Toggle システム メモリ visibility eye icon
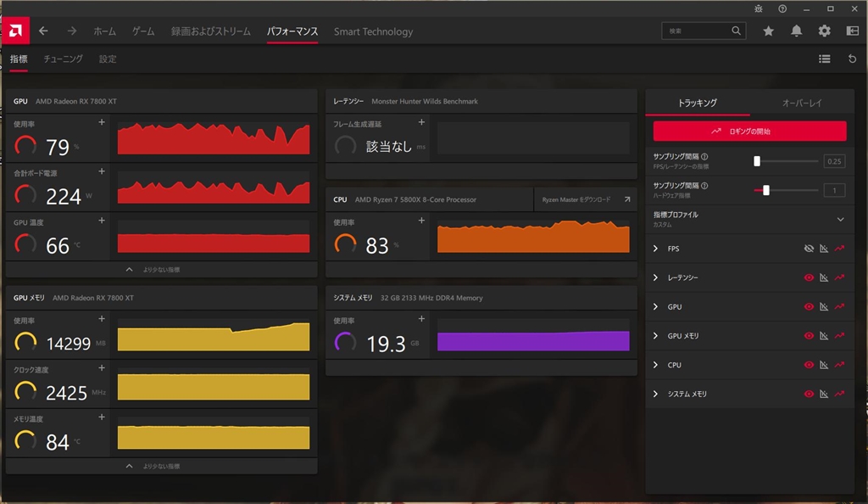 pos(809,394)
